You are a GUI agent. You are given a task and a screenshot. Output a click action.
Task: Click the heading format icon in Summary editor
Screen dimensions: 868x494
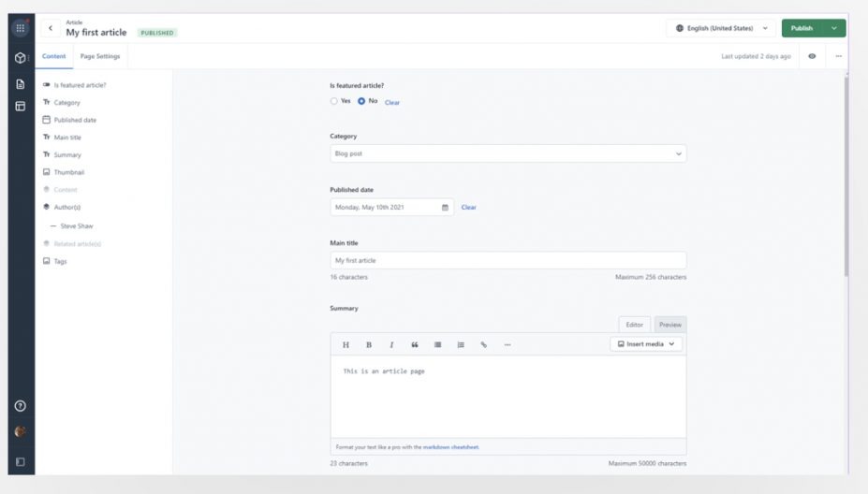point(346,344)
